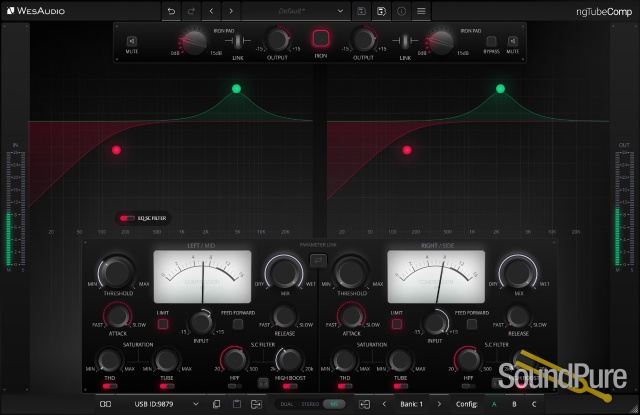Viewport: 640px width, 415px height.
Task: Select DUAL mode
Action: tap(287, 404)
